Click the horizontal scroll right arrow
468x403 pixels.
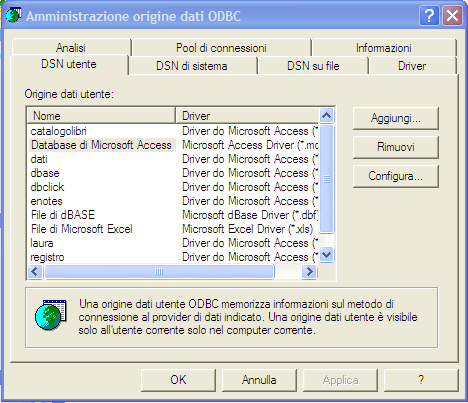coord(309,272)
